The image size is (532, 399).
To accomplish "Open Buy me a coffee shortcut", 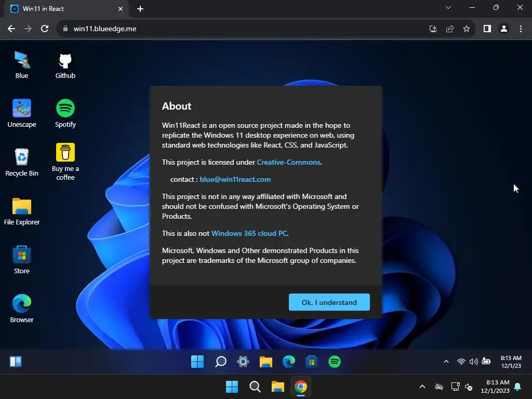I will pos(65,162).
